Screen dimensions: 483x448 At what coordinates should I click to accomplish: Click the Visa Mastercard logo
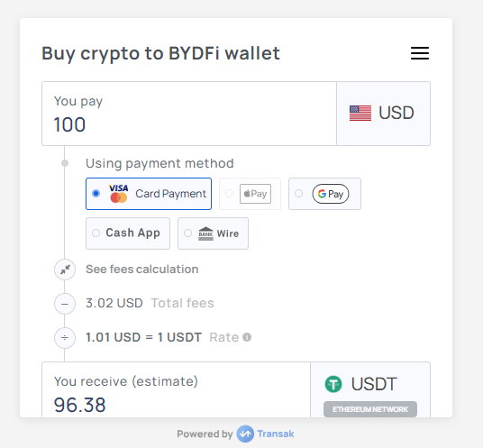click(x=119, y=194)
